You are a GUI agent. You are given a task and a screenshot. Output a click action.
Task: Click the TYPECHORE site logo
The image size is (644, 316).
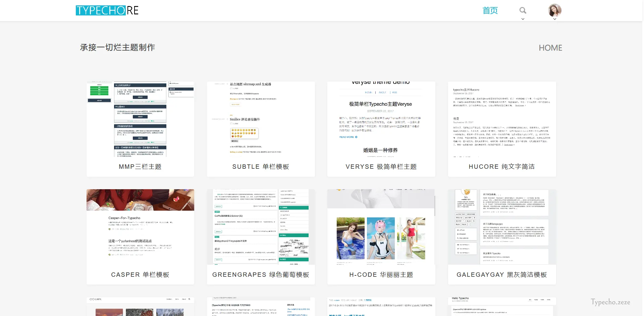[x=107, y=10]
